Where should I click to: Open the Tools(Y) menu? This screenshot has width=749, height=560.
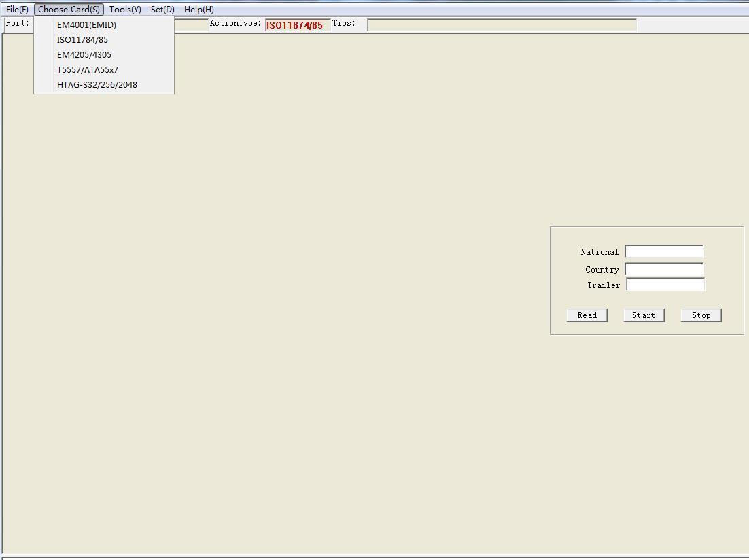(125, 10)
